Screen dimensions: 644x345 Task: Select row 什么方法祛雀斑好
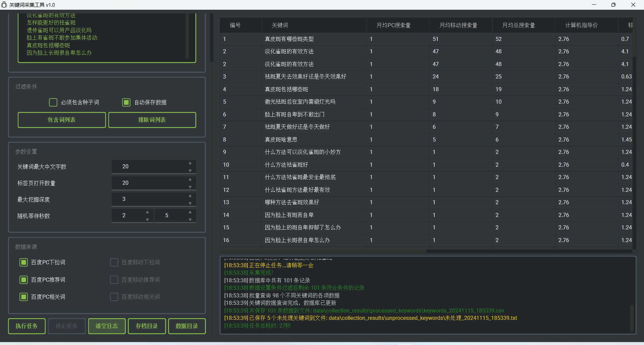click(426, 165)
